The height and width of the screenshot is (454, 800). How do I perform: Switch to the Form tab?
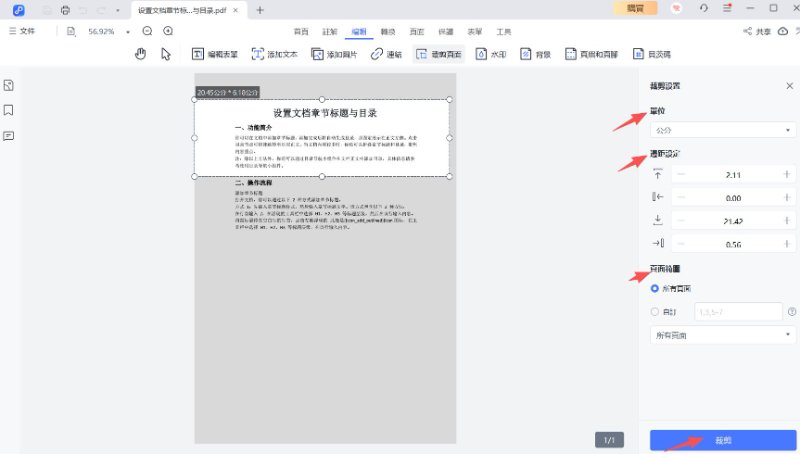tap(474, 32)
